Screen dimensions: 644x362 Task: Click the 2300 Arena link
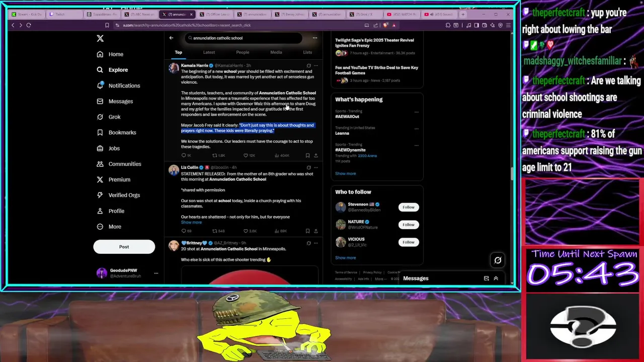[x=367, y=156]
